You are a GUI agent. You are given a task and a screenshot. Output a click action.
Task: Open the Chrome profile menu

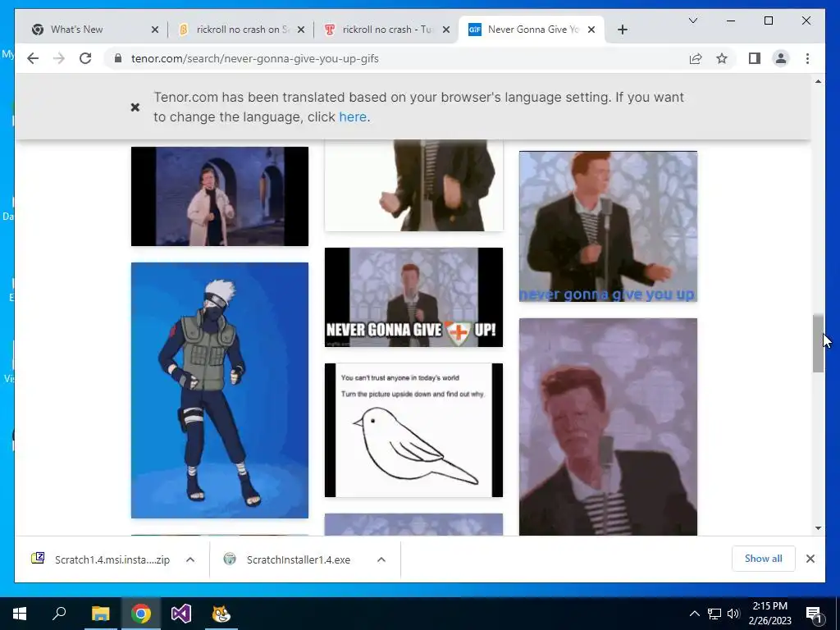click(x=781, y=58)
